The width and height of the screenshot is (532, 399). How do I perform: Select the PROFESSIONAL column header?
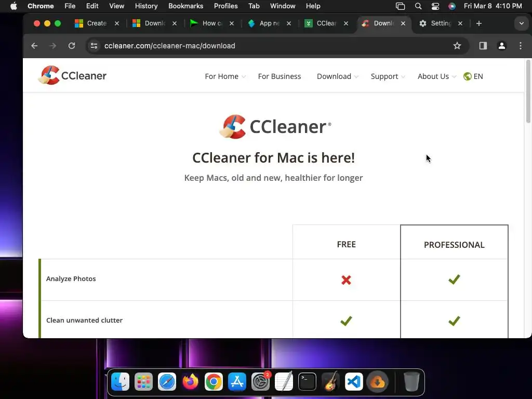pos(454,245)
